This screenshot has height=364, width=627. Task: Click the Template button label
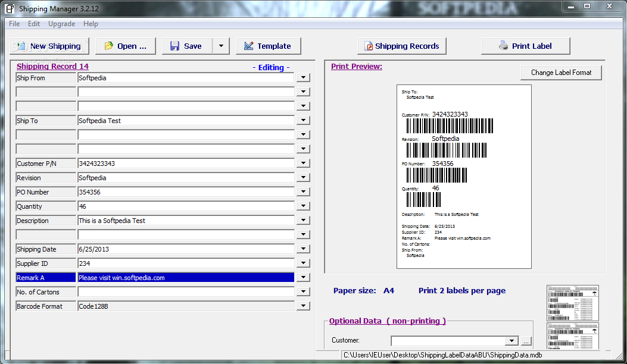pyautogui.click(x=274, y=46)
